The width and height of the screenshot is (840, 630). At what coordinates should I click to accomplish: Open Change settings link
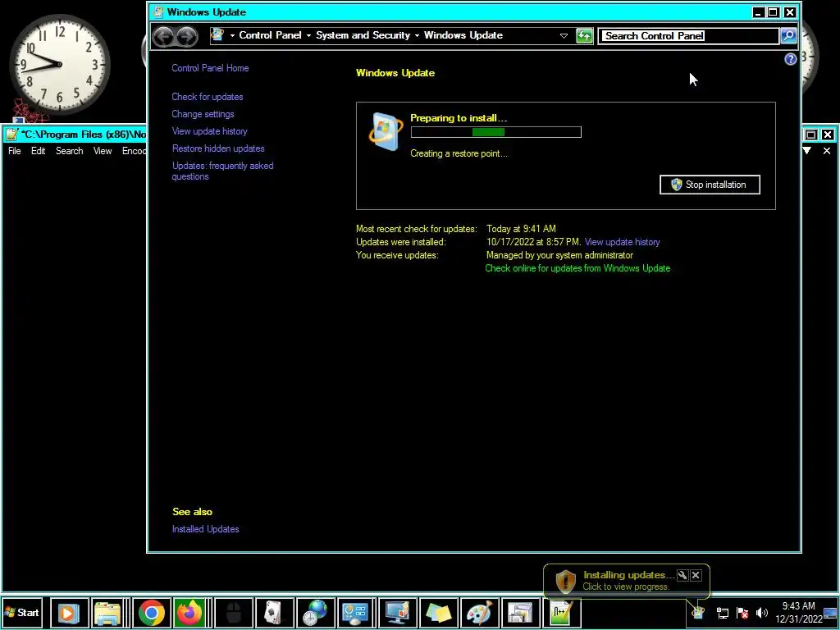click(x=203, y=114)
